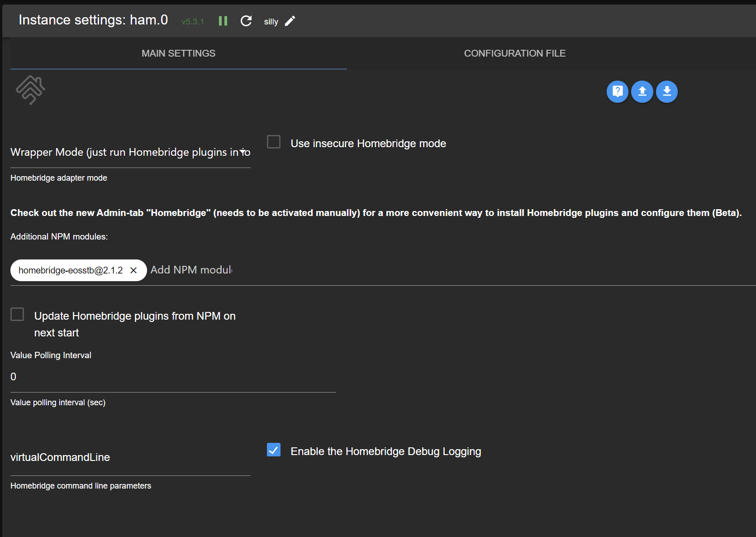Switch to the Configuration File tab
Image resolution: width=756 pixels, height=537 pixels.
pos(515,53)
